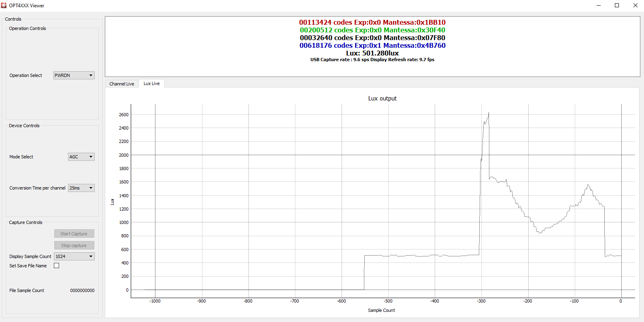Expand Display Sample Count 1024 combo box
Viewport: 644px width, 322px height.
(74, 256)
